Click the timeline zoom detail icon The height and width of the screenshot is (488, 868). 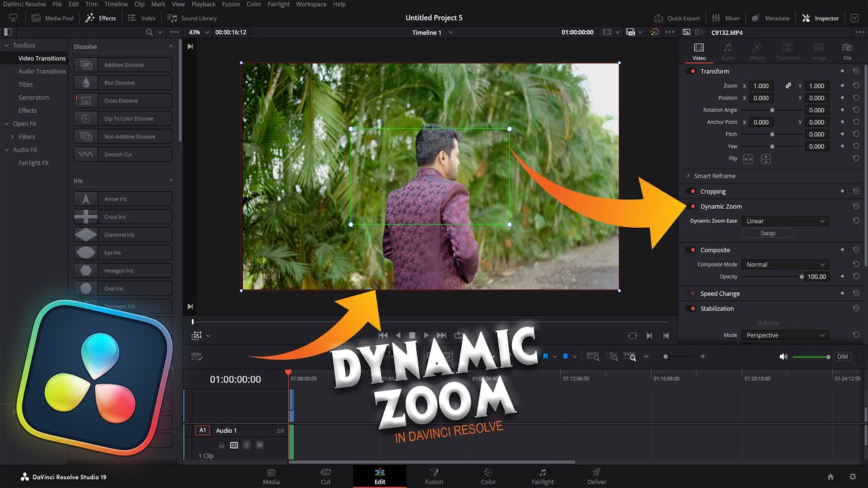click(612, 357)
